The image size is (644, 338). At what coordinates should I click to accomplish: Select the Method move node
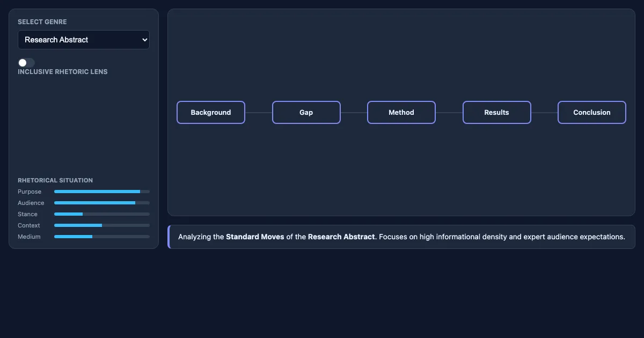point(401,113)
